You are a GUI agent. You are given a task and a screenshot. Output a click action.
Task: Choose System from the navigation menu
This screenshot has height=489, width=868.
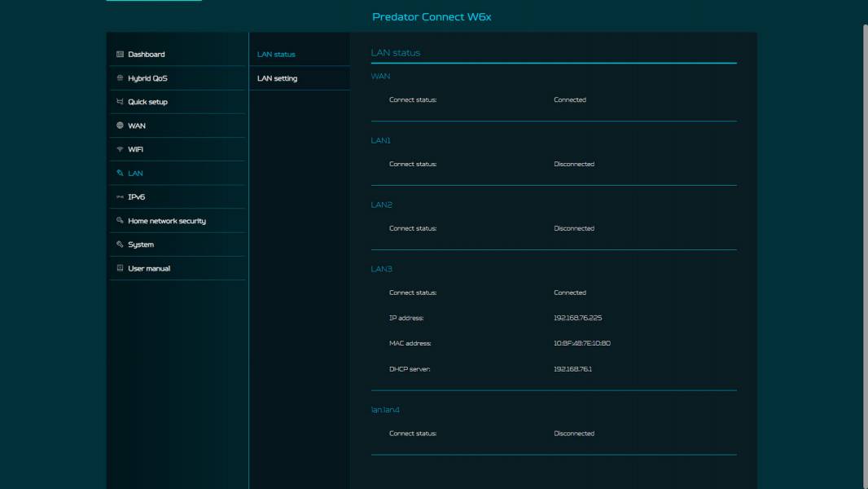(x=140, y=244)
